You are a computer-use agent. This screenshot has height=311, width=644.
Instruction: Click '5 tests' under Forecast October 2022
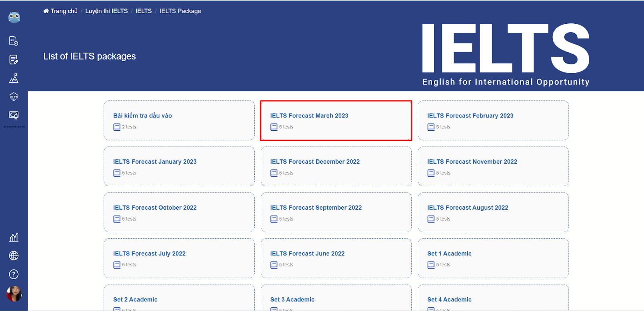click(x=129, y=218)
